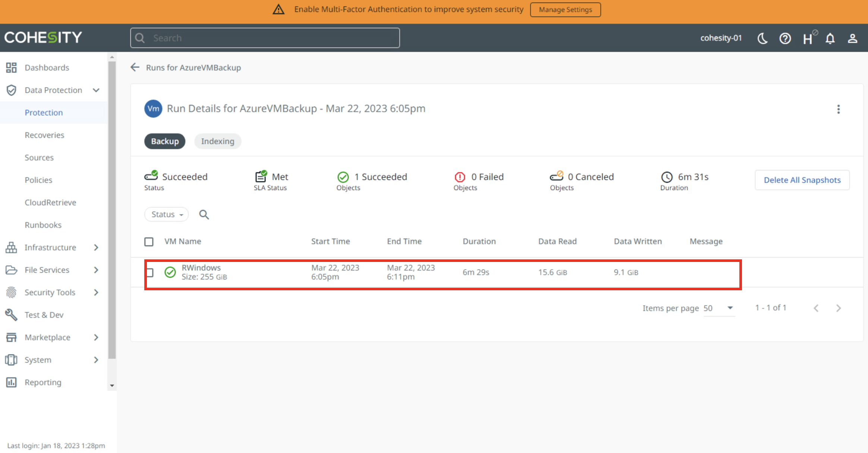The image size is (868, 453).
Task: Open Policies in the sidebar
Action: (x=38, y=180)
